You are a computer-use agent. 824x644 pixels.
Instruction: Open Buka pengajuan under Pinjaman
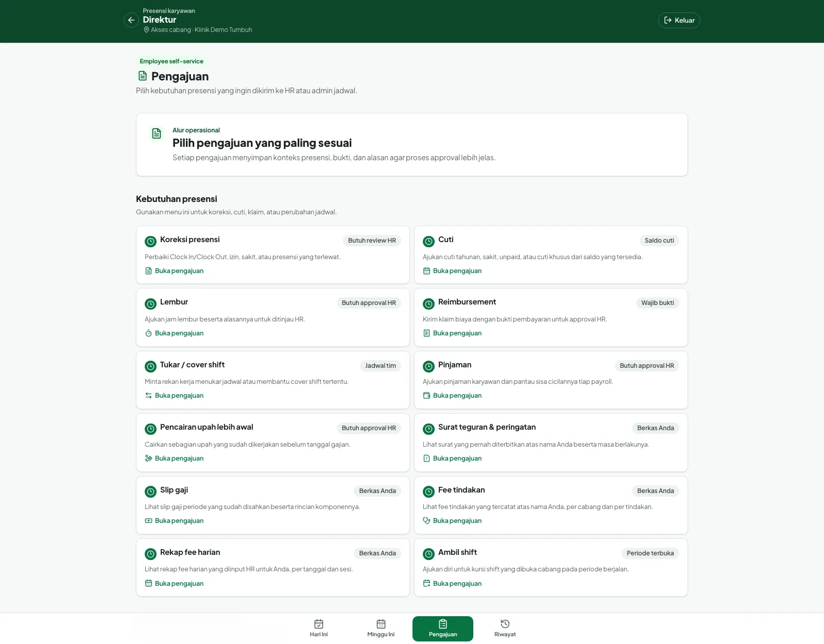[452, 396]
